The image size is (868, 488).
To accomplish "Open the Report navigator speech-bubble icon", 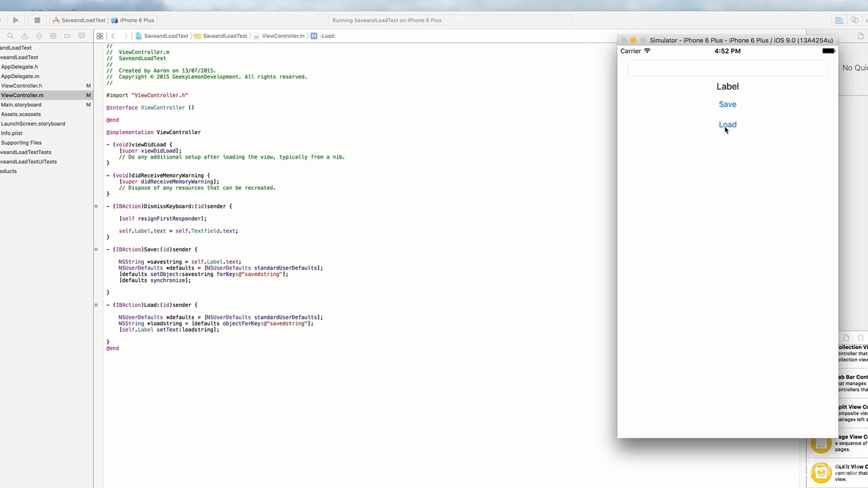I will pos(82,36).
